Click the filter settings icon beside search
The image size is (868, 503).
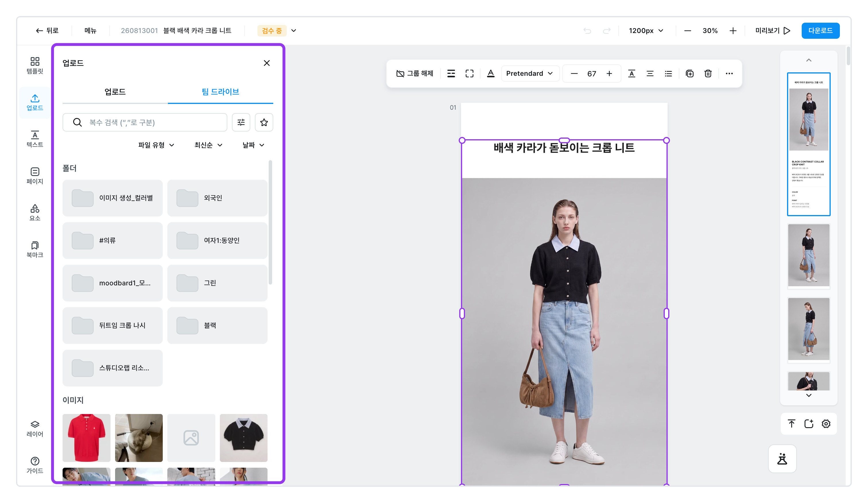coord(241,122)
